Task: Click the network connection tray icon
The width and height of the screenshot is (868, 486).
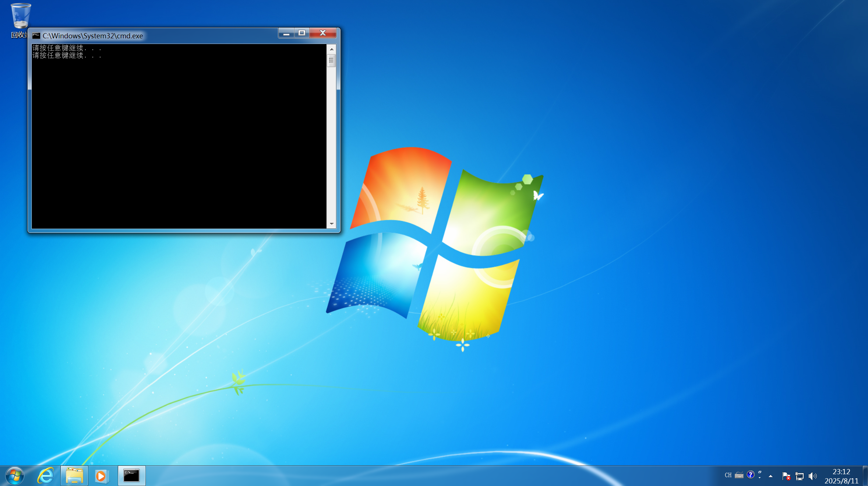Action: [800, 476]
